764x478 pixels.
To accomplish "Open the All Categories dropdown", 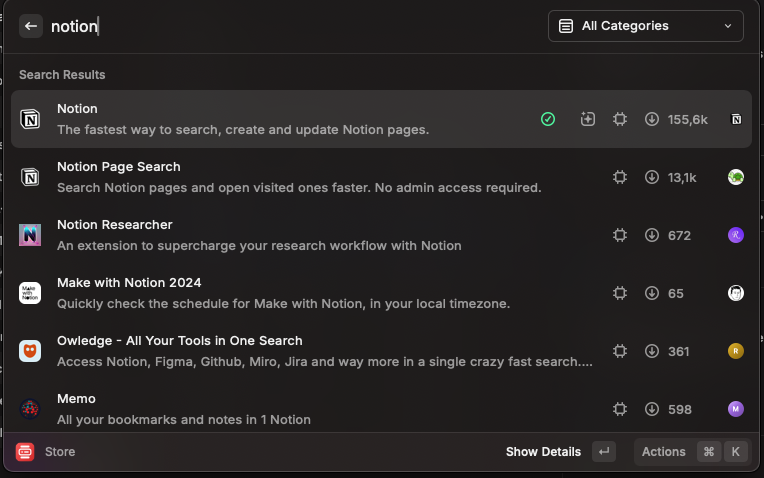I will click(x=645, y=26).
